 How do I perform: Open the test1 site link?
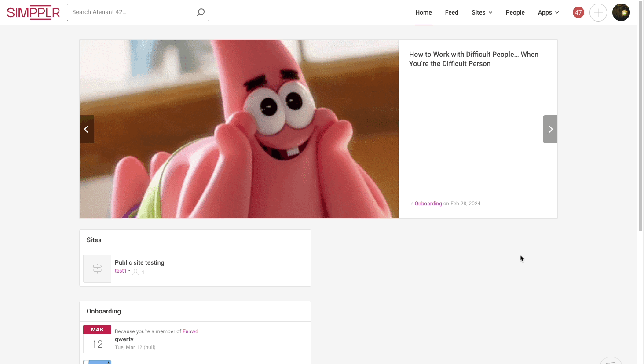pyautogui.click(x=120, y=270)
